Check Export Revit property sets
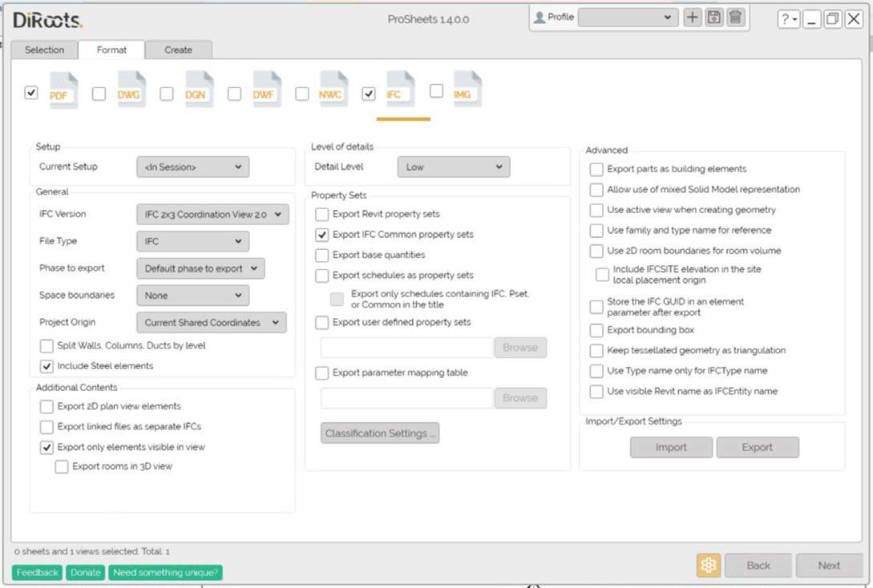The image size is (873, 588). [321, 214]
